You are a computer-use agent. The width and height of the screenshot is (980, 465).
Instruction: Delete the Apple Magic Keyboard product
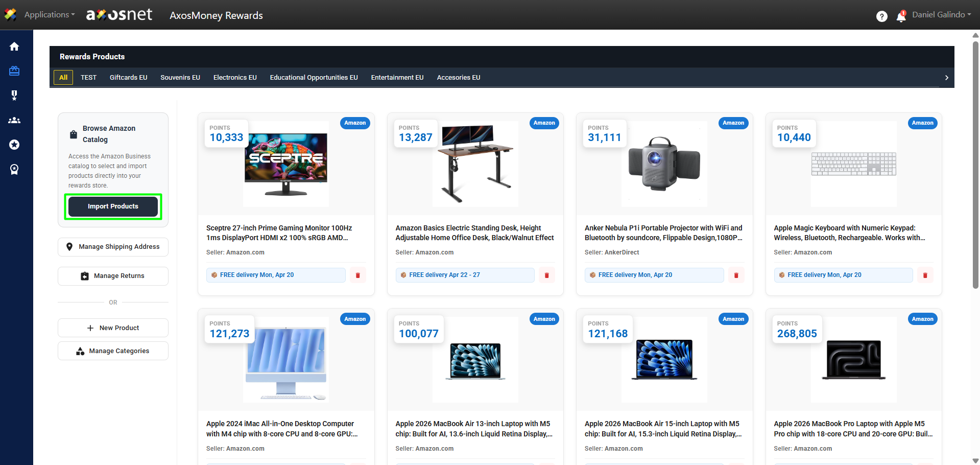pos(925,275)
